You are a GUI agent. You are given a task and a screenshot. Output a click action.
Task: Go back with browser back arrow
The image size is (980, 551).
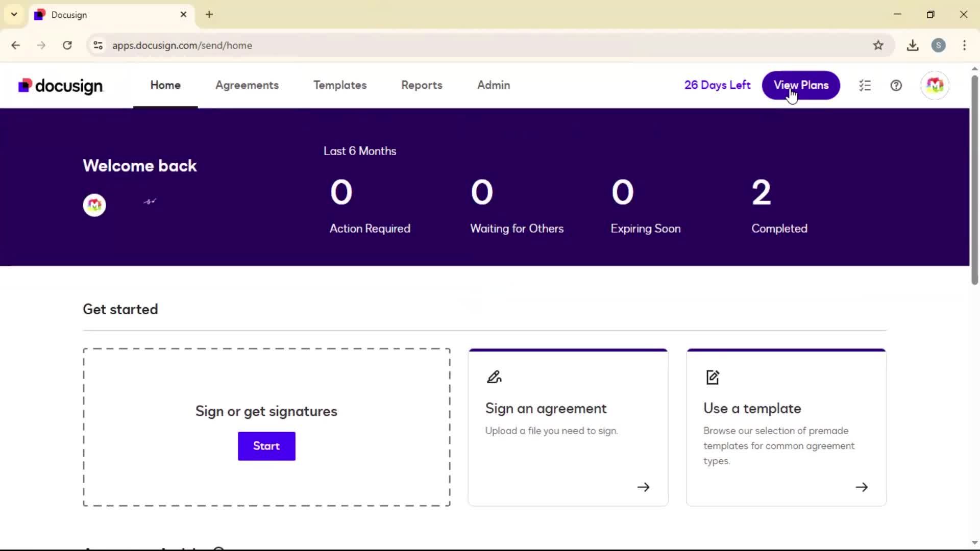(16, 45)
